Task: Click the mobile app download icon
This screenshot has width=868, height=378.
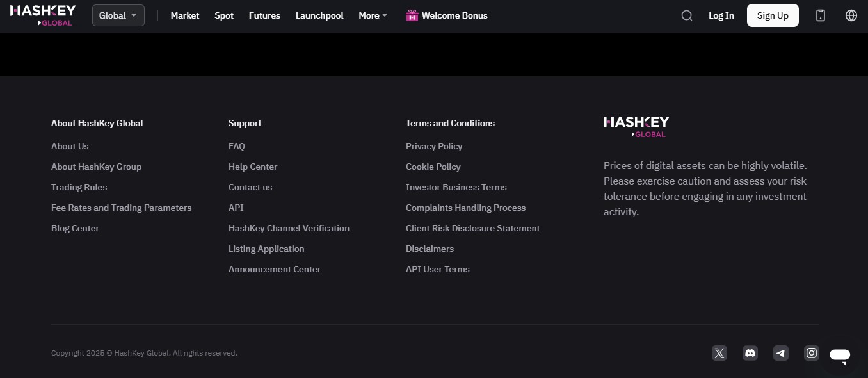Action: click(821, 15)
